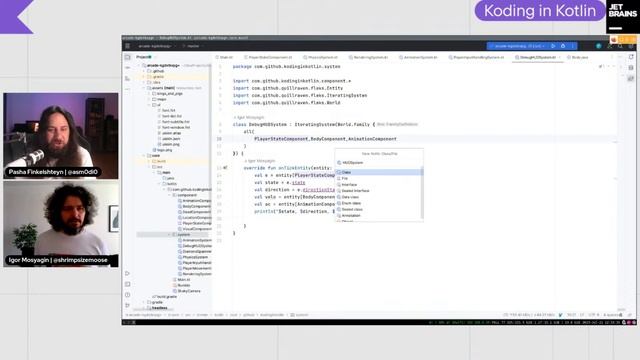Screen dimensions: 640x360
Task: Open the master branch dropdown
Action: [x=193, y=46]
